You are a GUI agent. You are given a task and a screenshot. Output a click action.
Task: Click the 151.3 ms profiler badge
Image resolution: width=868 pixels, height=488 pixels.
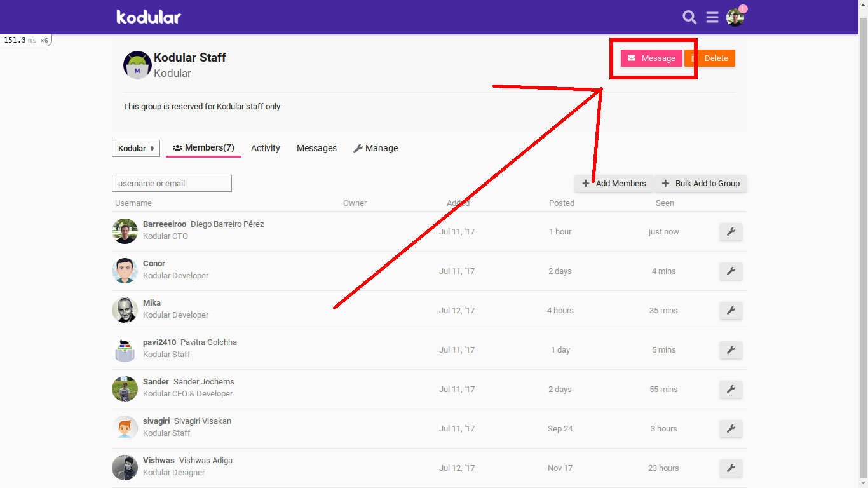click(x=25, y=40)
